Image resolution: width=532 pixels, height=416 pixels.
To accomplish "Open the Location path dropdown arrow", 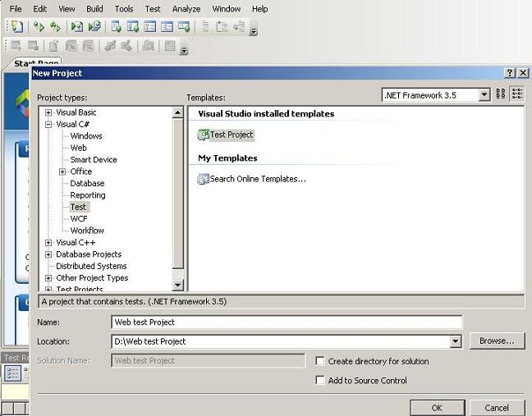I will click(456, 341).
